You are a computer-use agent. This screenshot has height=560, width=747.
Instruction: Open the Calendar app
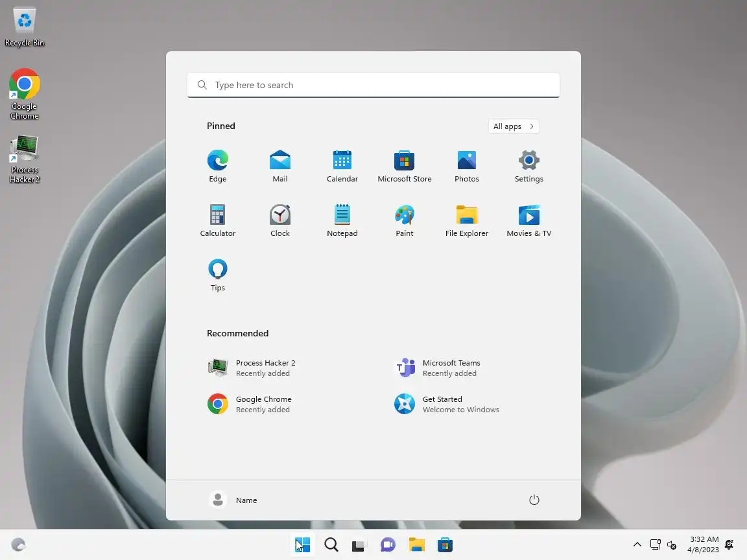coord(342,166)
